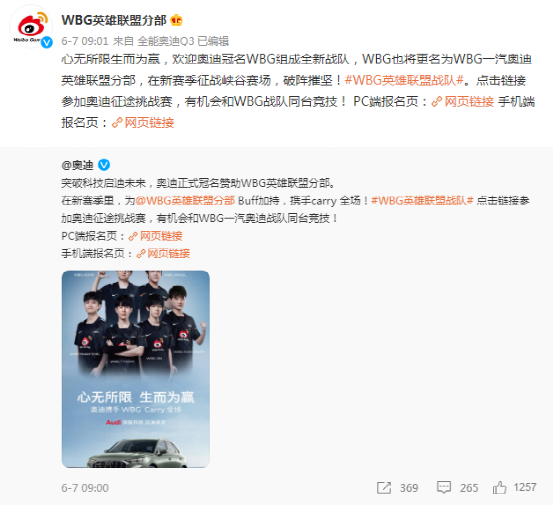Open the @WBG英雄联盟分部 mention in quoted post

185,201
